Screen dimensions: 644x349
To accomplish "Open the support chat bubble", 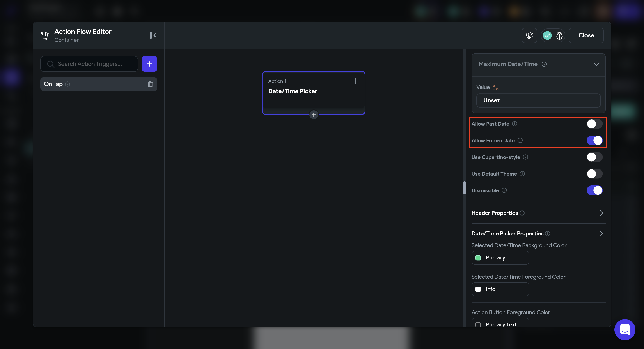I will (624, 330).
